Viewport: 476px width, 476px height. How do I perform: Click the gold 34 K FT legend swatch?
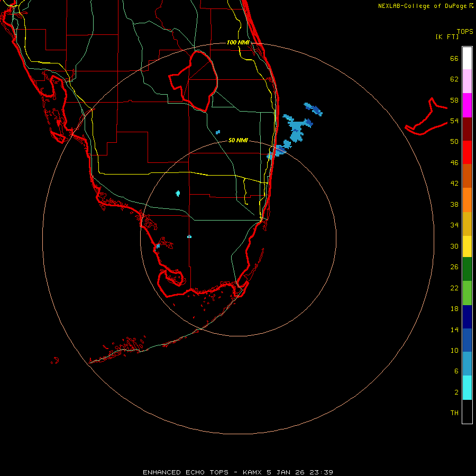[467, 224]
